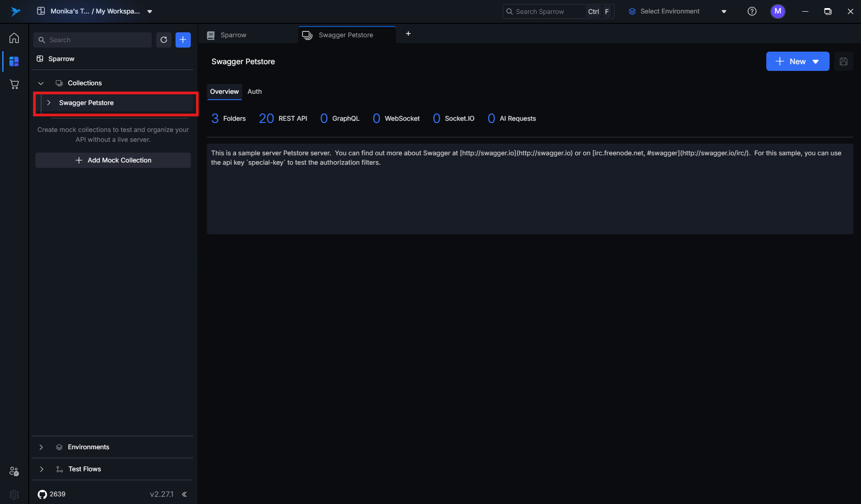Screen dimensions: 861x504
Task: Open the workspace switcher dropdown arrow
Action: [150, 12]
